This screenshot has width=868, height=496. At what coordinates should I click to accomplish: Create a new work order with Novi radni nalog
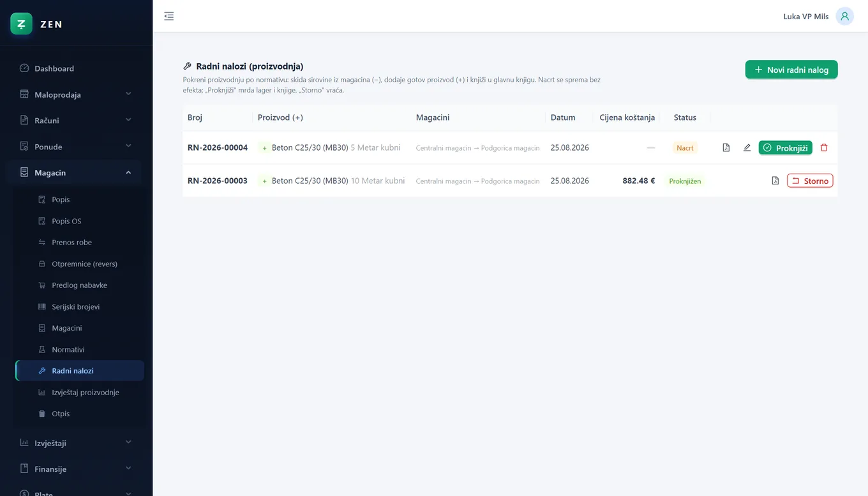pyautogui.click(x=791, y=70)
